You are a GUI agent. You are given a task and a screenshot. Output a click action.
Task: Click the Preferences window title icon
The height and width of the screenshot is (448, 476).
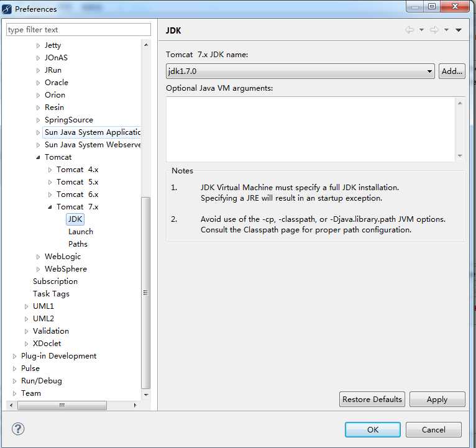pyautogui.click(x=7, y=9)
